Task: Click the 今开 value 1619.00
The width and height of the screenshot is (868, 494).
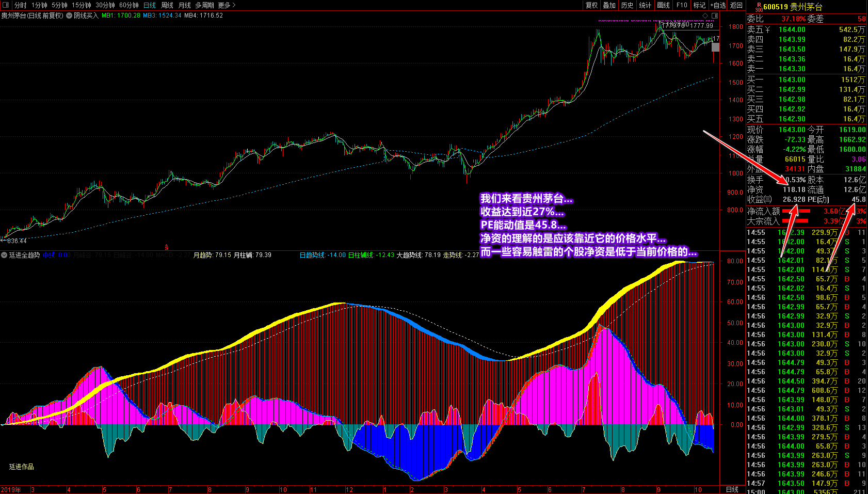Action: coord(852,130)
